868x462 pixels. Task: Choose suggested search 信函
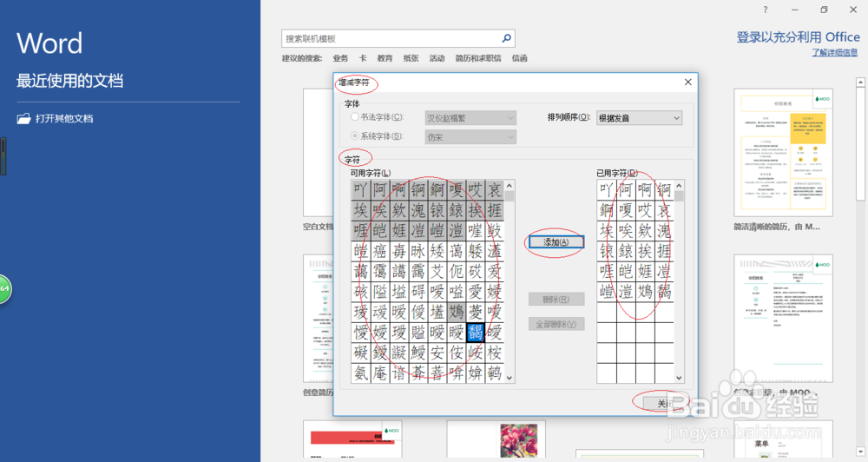[x=519, y=58]
